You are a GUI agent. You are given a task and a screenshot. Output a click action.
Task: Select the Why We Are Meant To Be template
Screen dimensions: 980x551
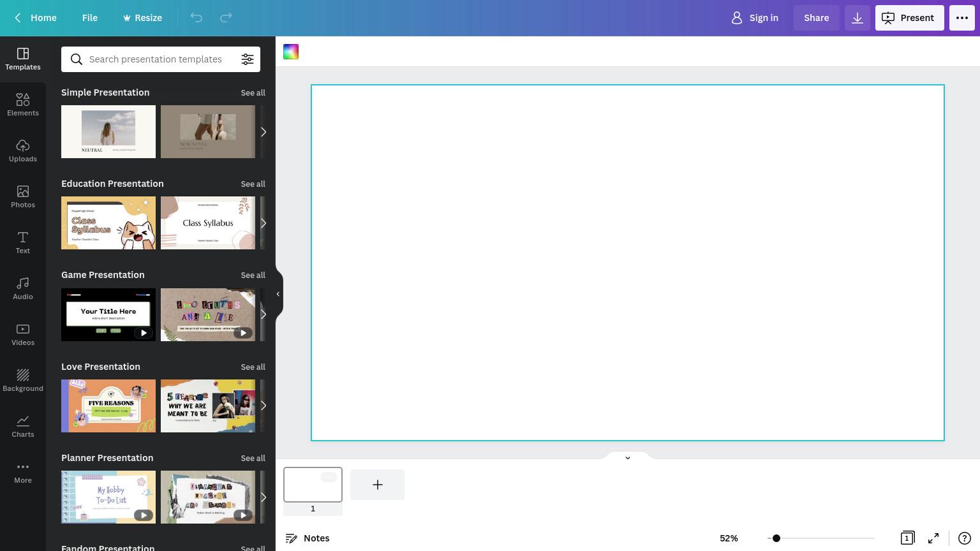(208, 406)
